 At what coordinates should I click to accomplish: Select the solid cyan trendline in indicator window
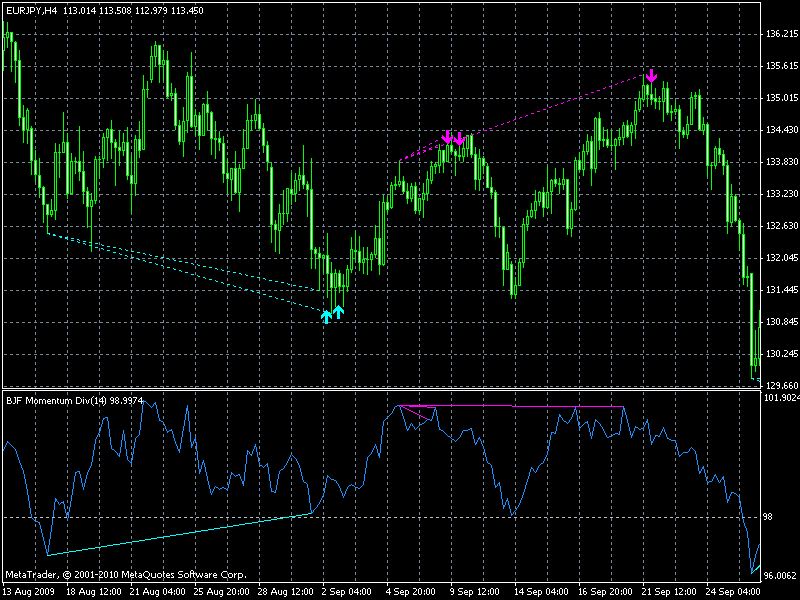coord(180,534)
